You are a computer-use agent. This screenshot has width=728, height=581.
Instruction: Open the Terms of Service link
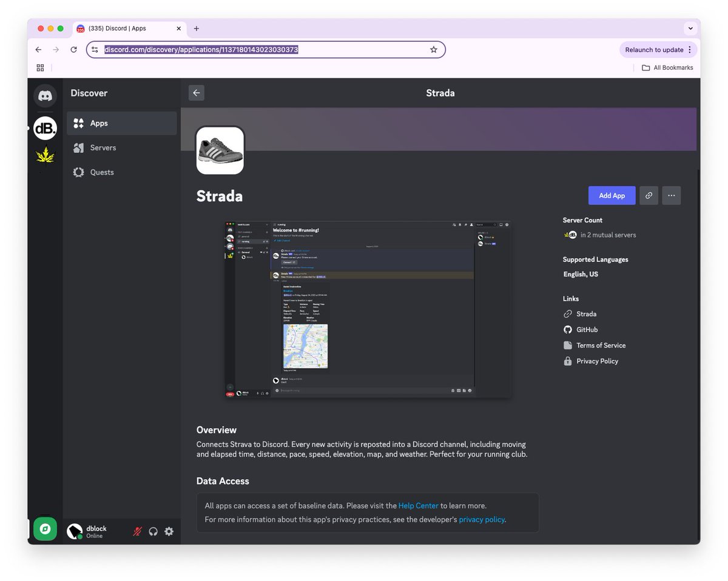pos(601,346)
